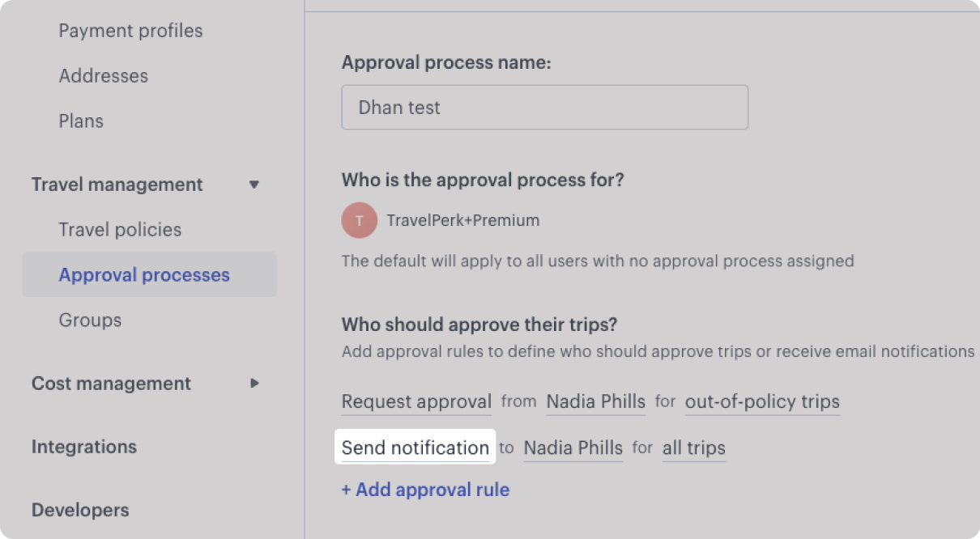Image resolution: width=980 pixels, height=539 pixels.
Task: Select Travel policies menu item
Action: point(120,230)
